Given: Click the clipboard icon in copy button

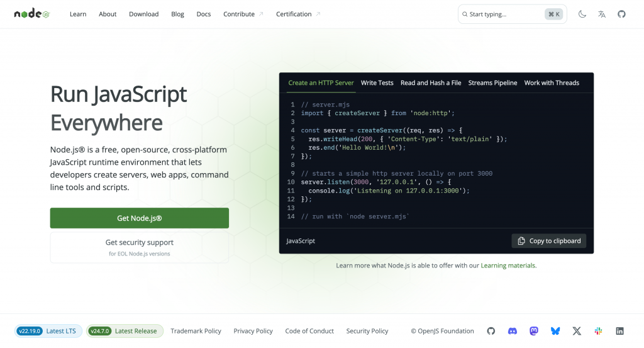Looking at the screenshot, I should (x=521, y=241).
